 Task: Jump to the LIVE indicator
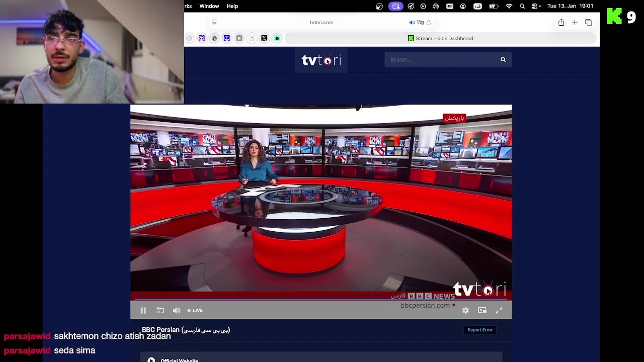pos(195,310)
